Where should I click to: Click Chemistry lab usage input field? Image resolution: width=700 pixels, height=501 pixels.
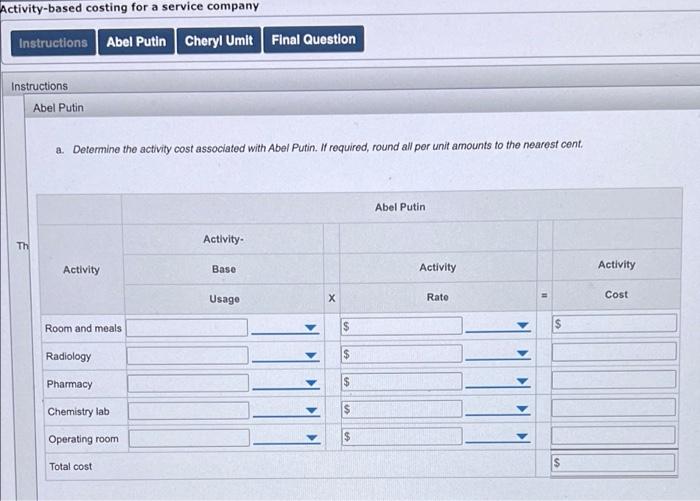[x=188, y=410]
